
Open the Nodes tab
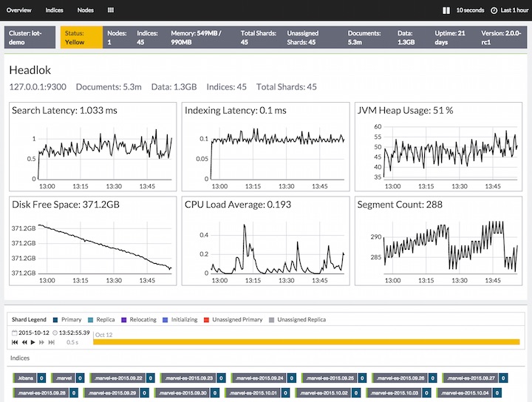[x=86, y=10]
